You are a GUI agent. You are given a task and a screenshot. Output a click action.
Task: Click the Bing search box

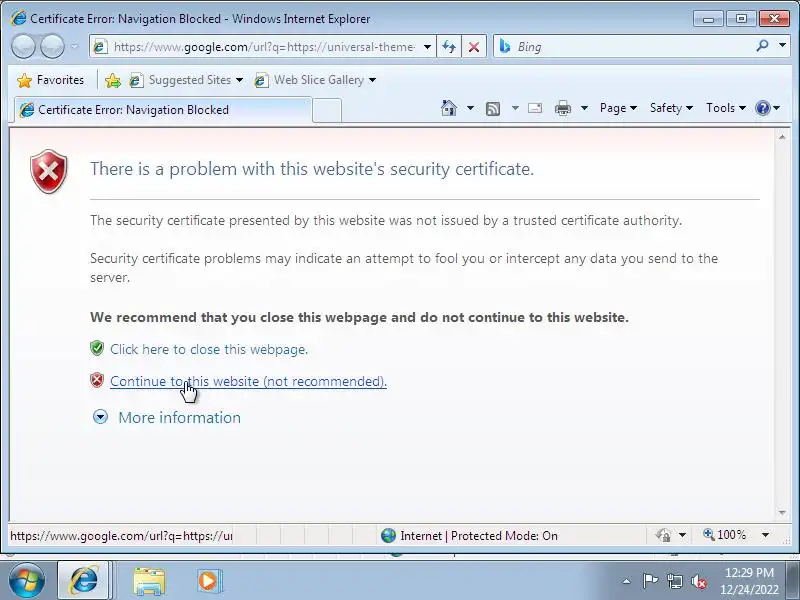tap(624, 47)
